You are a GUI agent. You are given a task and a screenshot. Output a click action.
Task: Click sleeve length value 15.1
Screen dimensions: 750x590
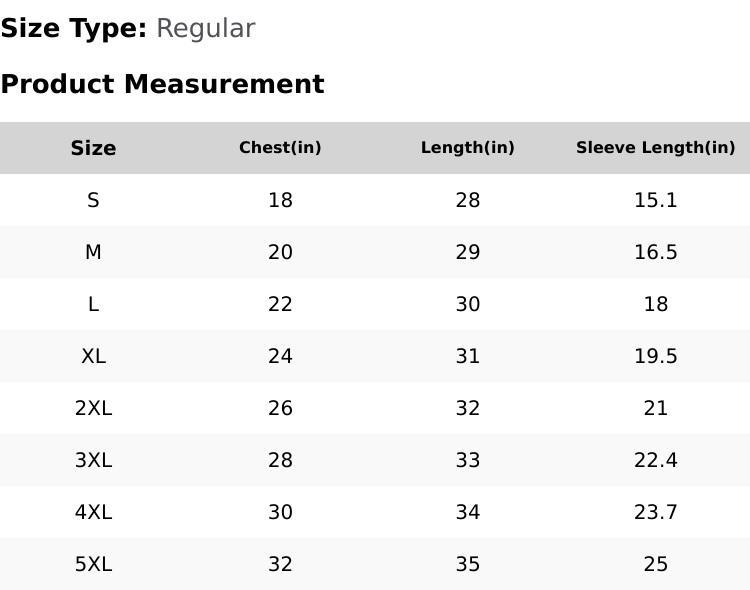655,200
